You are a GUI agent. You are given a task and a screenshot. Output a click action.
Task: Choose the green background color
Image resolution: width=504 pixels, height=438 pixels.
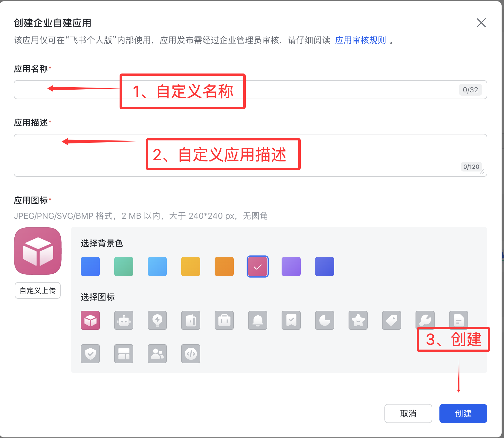tap(123, 266)
